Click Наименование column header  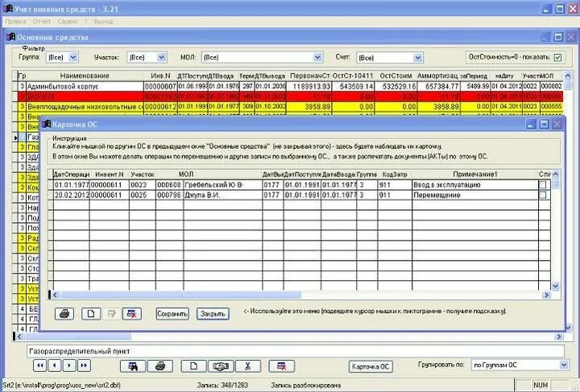point(85,76)
